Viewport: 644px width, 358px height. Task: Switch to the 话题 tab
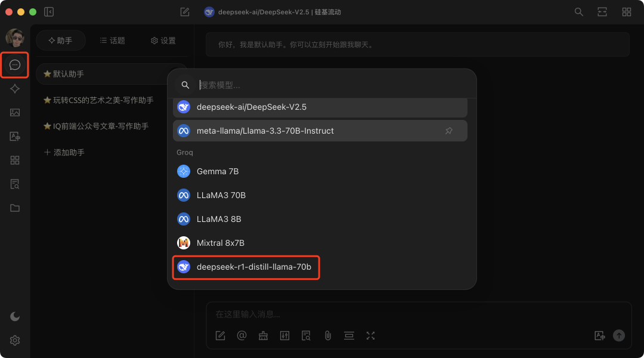(x=113, y=41)
